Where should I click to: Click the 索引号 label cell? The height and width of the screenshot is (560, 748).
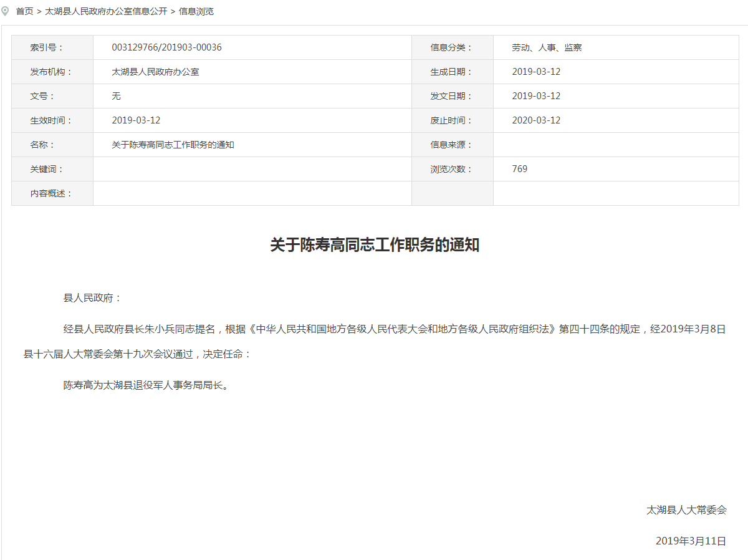(x=52, y=47)
